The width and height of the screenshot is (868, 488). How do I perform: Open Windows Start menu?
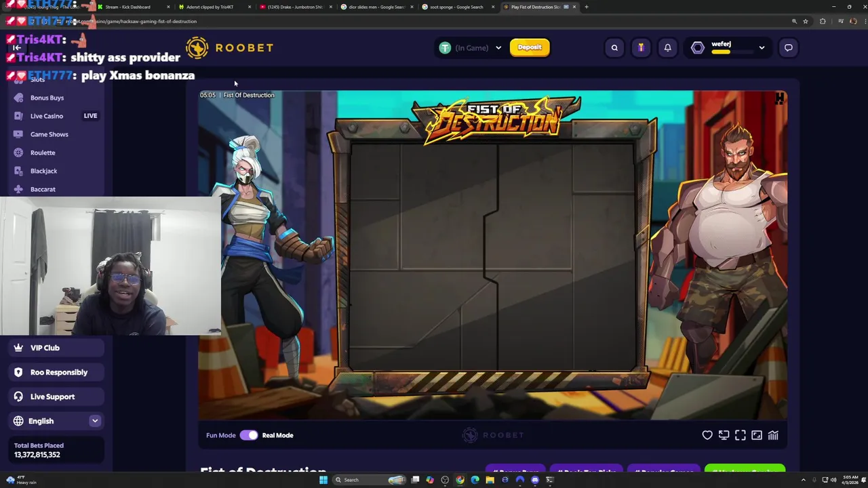pos(323,480)
